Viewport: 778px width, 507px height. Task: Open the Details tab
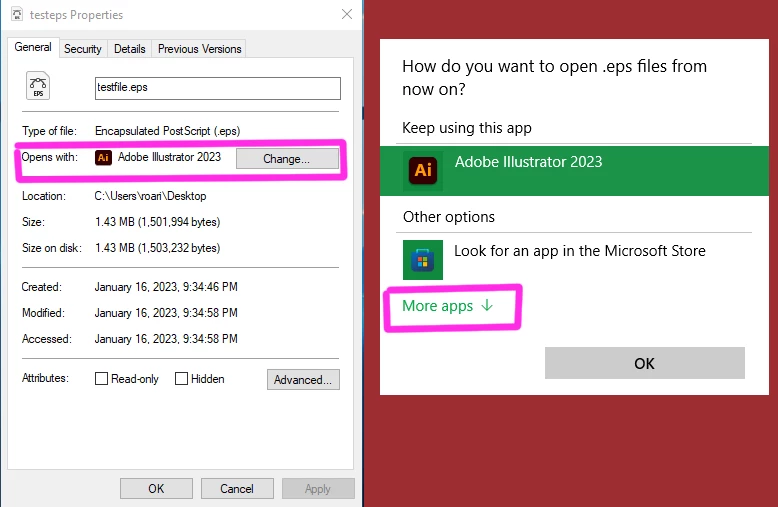point(130,49)
